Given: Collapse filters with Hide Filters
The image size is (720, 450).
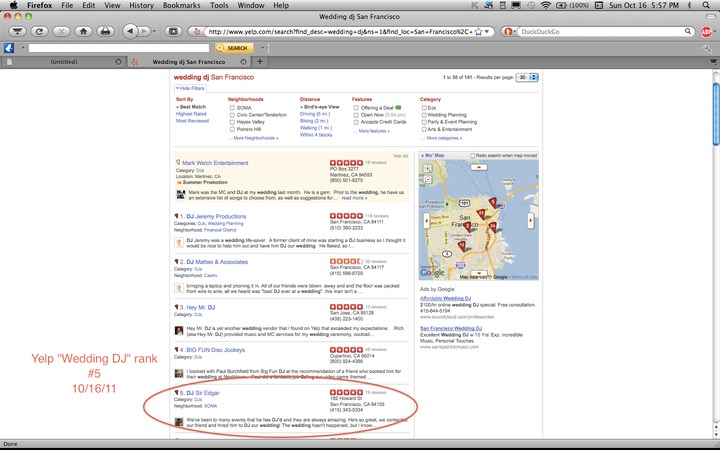Looking at the screenshot, I should tap(190, 88).
